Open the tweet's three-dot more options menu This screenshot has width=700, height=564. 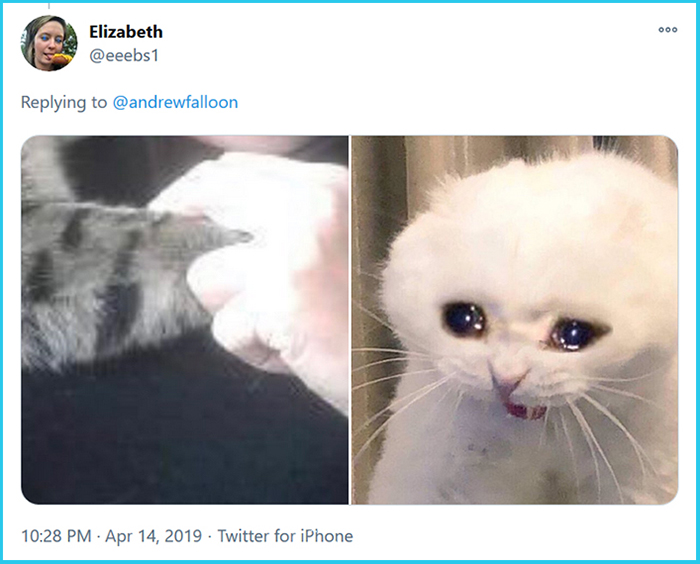tap(667, 30)
